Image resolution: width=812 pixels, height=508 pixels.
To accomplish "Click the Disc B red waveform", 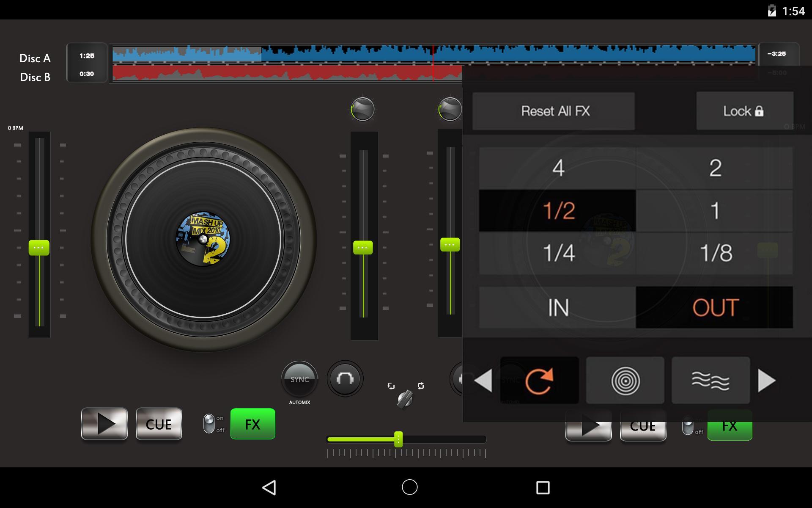I will pos(287,72).
